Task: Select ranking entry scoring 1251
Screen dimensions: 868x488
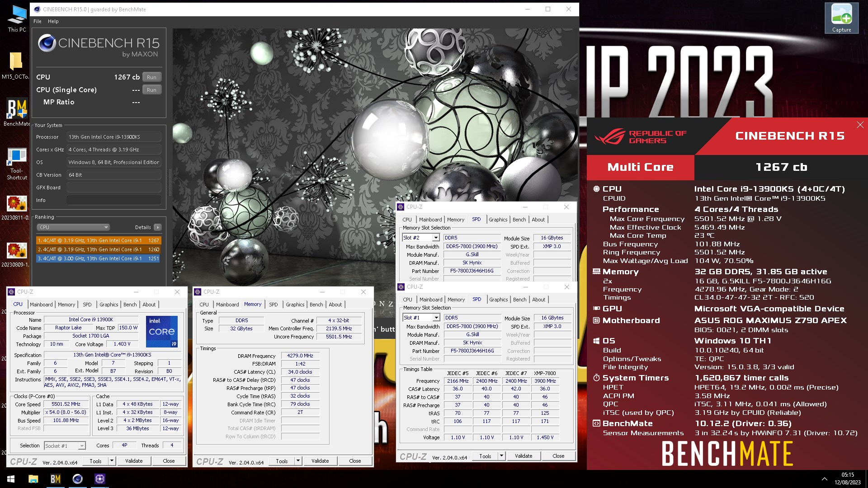Action: pyautogui.click(x=99, y=258)
